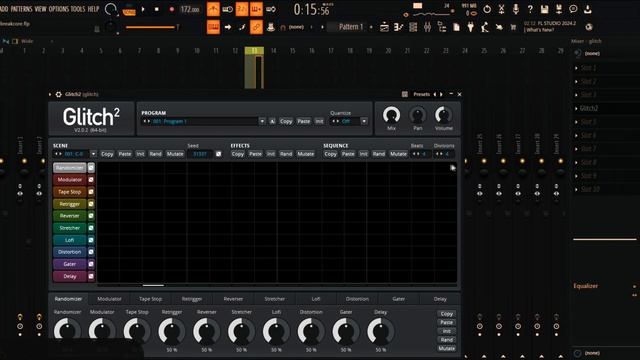Switch to the Tape Stop tab

151,299
